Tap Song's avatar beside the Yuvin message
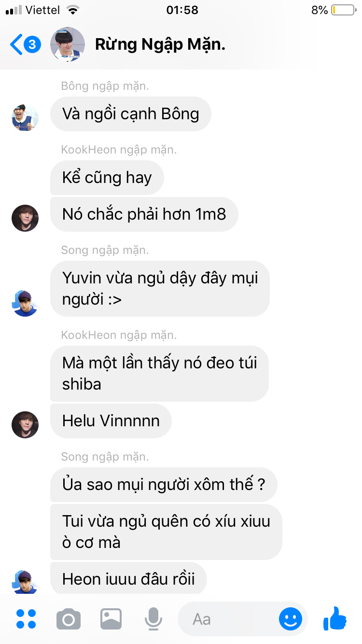Screen dimensions: 362x644 pos(25,303)
